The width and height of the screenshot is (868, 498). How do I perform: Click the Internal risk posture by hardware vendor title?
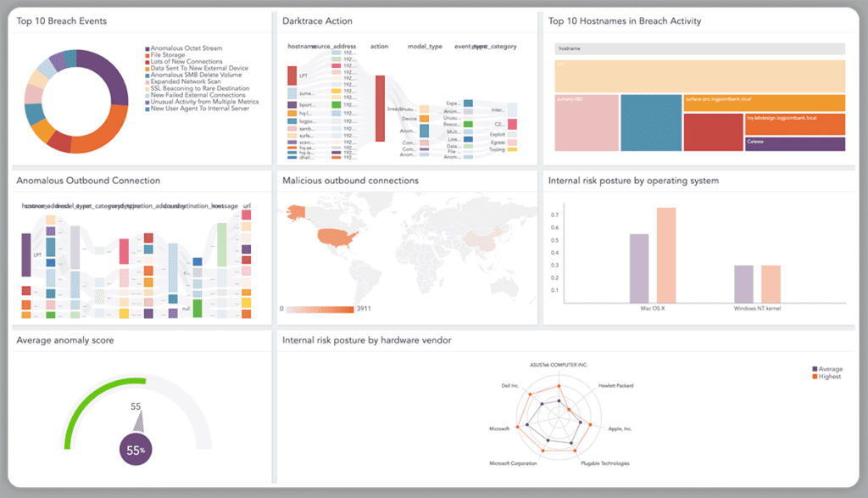click(x=366, y=340)
